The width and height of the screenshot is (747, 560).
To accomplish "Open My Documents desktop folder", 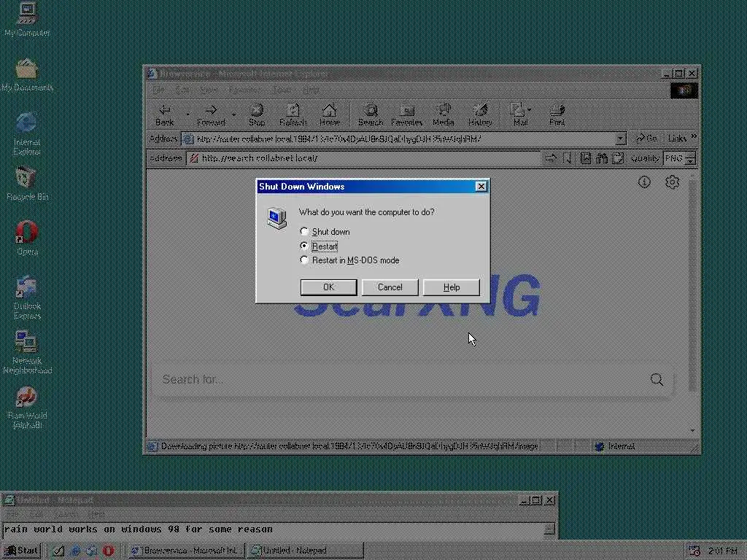I will 27,74.
